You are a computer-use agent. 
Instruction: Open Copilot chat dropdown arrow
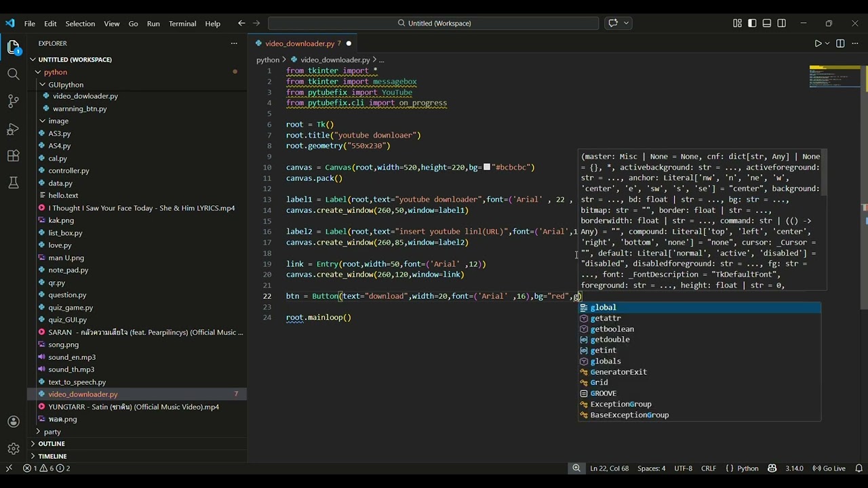(x=626, y=23)
